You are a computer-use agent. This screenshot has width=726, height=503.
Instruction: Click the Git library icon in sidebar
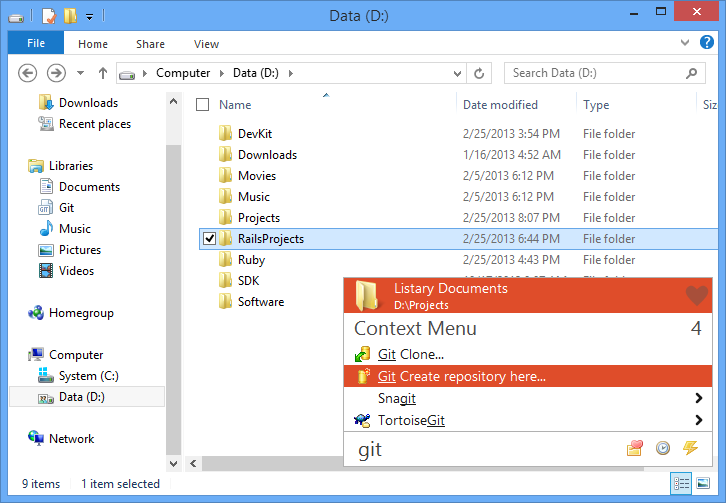point(45,207)
